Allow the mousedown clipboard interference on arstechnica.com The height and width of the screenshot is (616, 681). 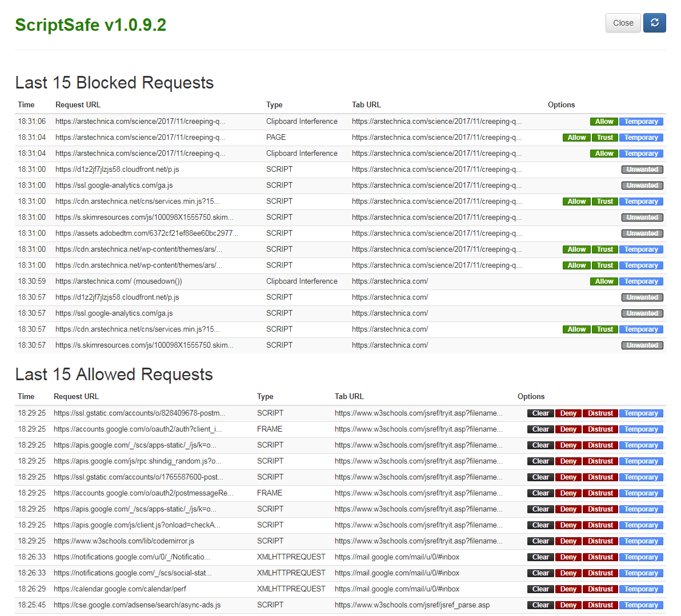[x=604, y=281]
